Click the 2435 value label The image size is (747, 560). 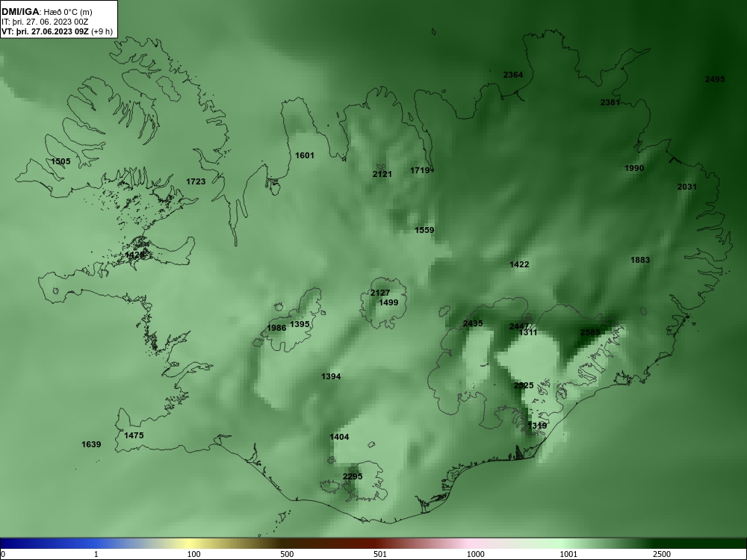[473, 324]
